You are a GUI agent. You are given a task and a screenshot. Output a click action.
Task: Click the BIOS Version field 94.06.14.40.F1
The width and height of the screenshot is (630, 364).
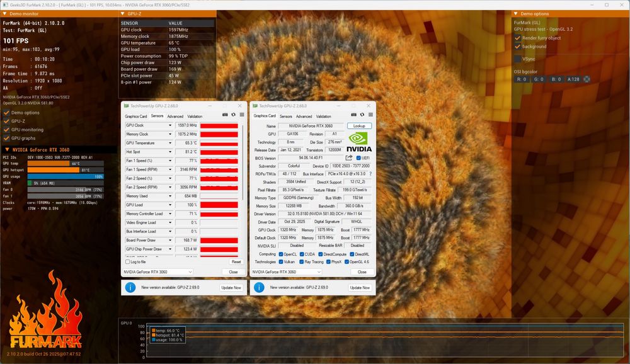tap(311, 158)
